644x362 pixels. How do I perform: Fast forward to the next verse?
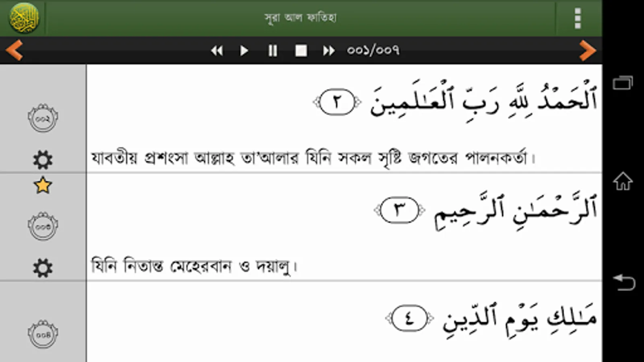click(x=328, y=51)
